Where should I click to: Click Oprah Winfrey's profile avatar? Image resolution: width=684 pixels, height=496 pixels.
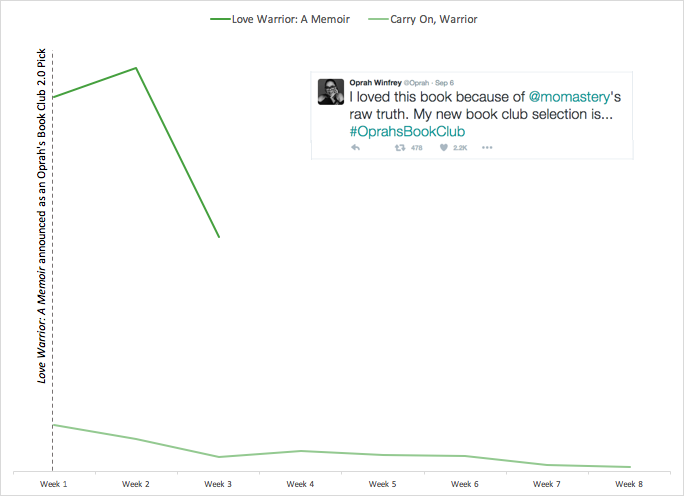pos(331,92)
